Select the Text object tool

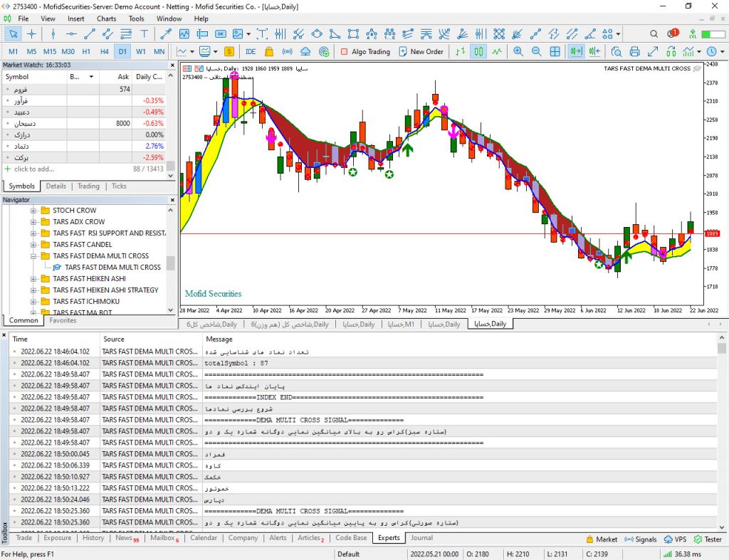(144, 34)
